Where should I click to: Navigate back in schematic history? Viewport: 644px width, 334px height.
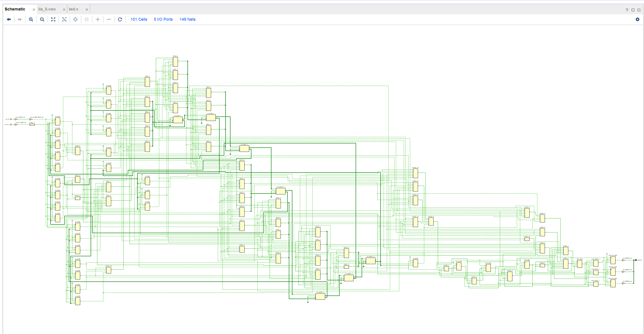click(9, 19)
